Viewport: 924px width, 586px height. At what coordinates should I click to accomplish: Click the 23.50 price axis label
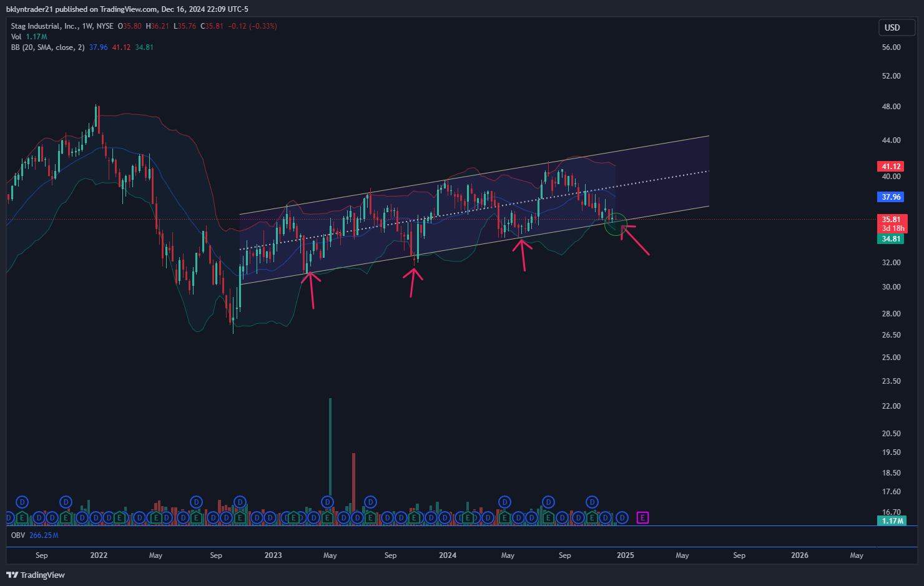click(x=891, y=381)
